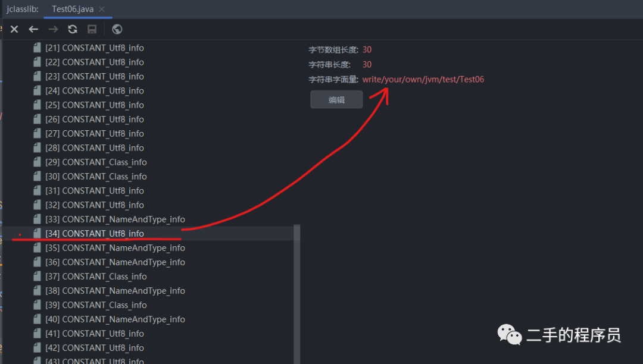Screen dimensions: 643x364
Task: Switch to the Test06.java tab
Action: click(x=73, y=9)
